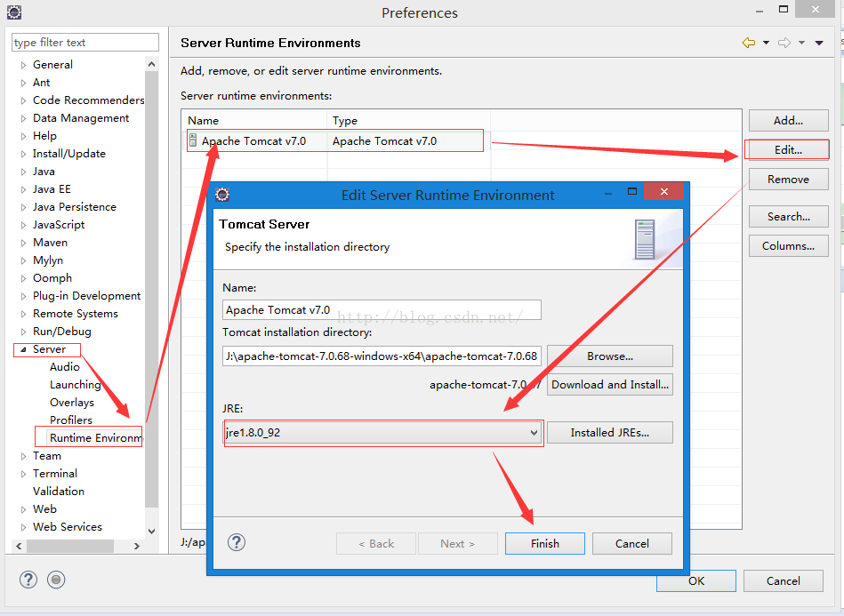Select Runtime Environments under Server
Image resolution: width=844 pixels, height=616 pixels.
point(96,437)
